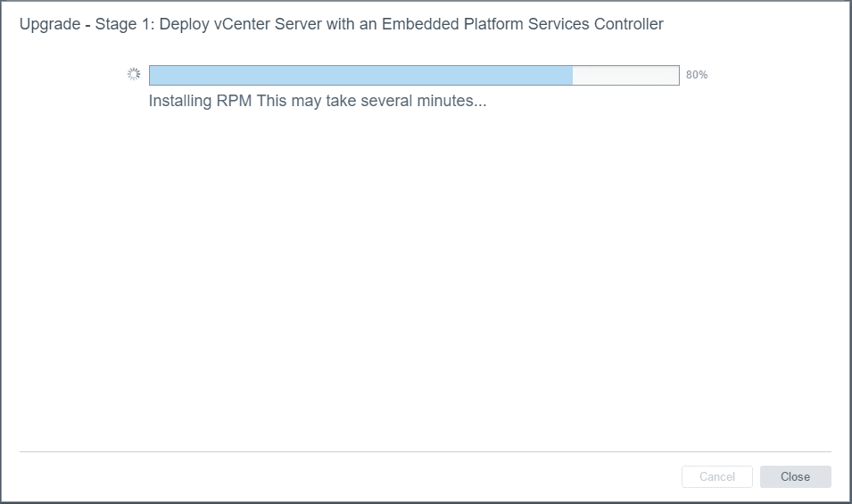The image size is (852, 504).
Task: Click the far left start of progress bar
Action: point(152,75)
